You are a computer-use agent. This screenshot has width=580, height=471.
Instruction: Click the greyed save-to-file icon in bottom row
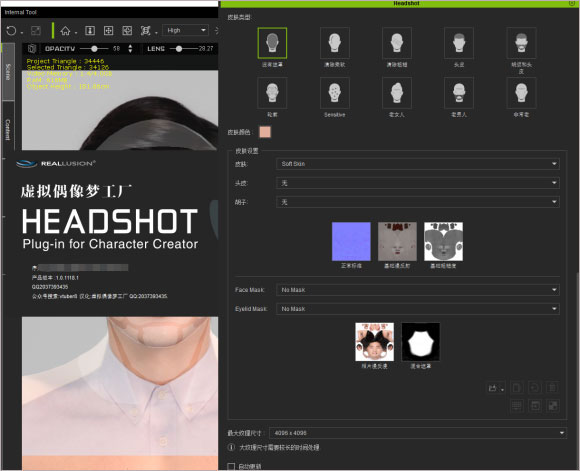535,406
